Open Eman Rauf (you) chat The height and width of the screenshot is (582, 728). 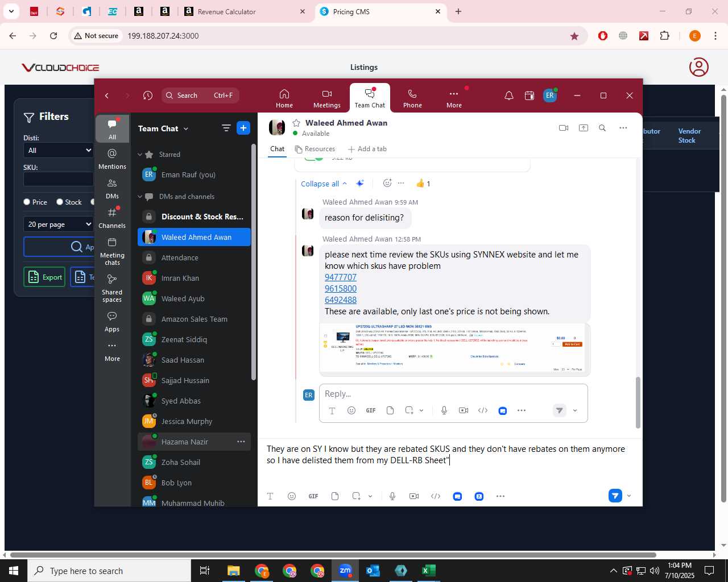[194, 175]
